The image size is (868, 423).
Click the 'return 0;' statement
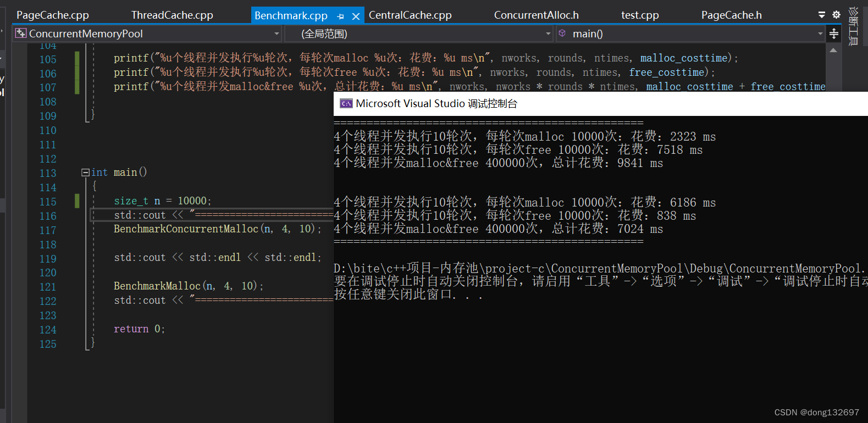point(140,329)
